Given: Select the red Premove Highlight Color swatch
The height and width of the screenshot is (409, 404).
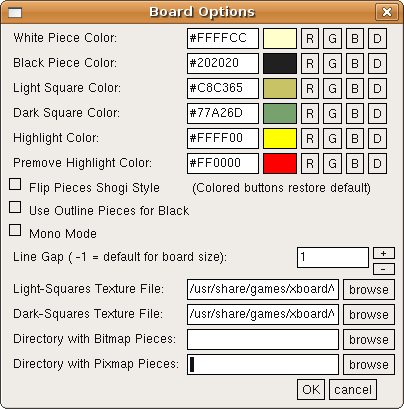Looking at the screenshot, I should pos(280,164).
